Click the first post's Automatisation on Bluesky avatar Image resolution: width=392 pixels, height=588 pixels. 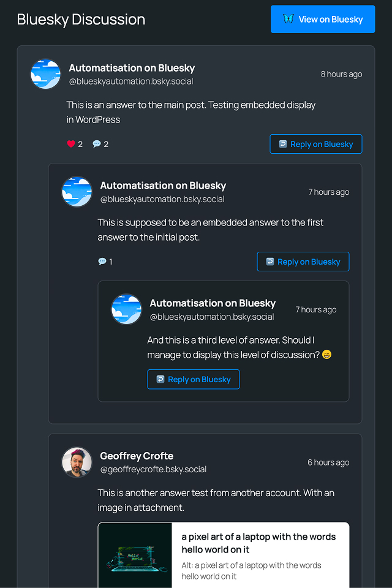(x=46, y=74)
